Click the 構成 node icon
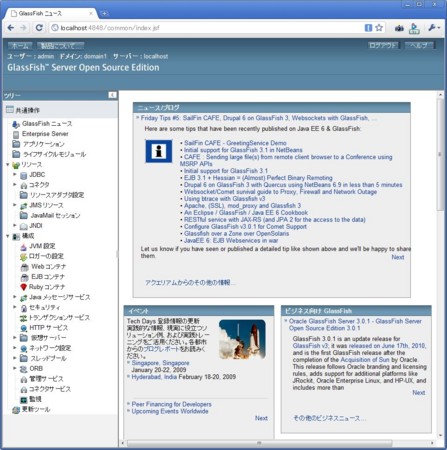Image resolution: width=447 pixels, height=450 pixels. [16, 236]
